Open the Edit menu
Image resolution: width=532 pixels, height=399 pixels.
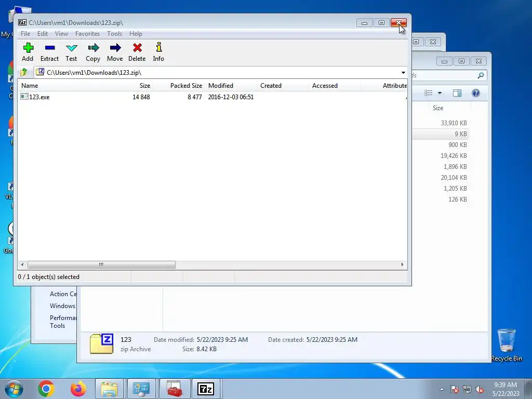(43, 34)
